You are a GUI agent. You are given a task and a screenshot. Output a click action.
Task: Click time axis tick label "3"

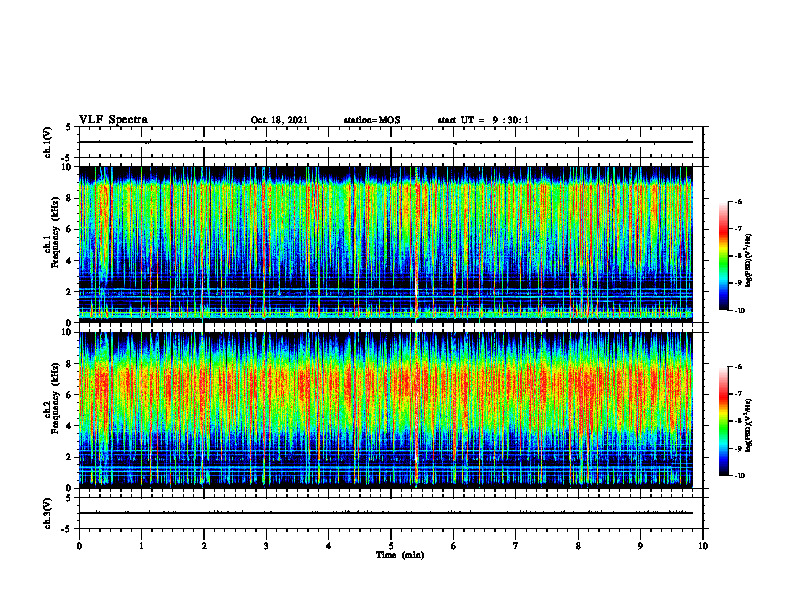click(266, 546)
